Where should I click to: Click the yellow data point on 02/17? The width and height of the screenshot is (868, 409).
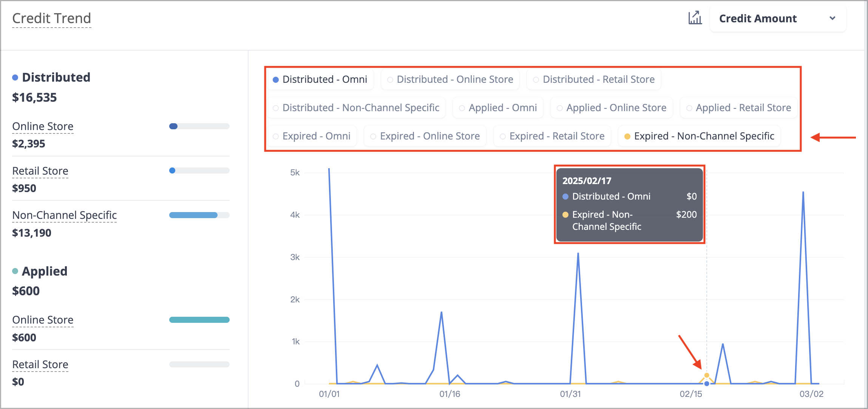coord(707,375)
